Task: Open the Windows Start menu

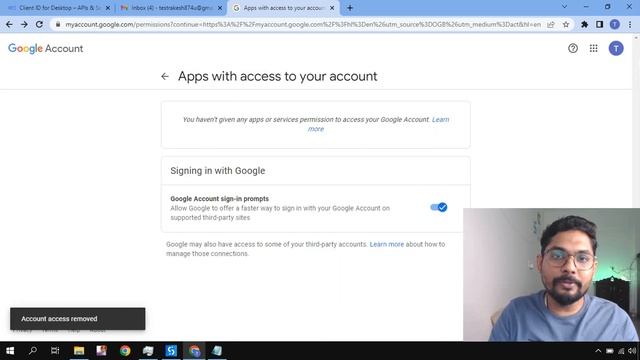Action: (x=10, y=351)
